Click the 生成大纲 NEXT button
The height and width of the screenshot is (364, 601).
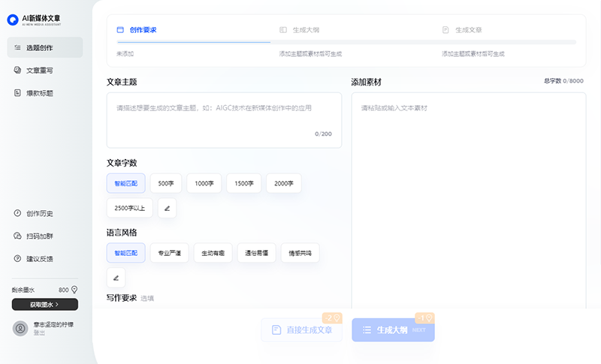(393, 329)
